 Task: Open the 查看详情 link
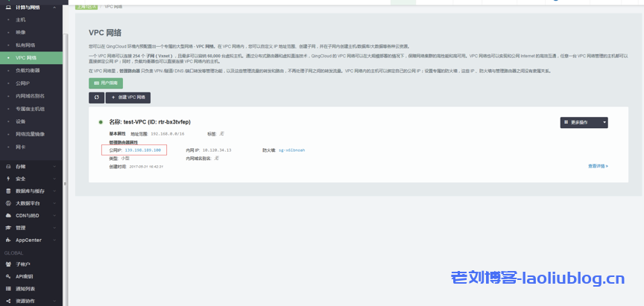point(598,166)
